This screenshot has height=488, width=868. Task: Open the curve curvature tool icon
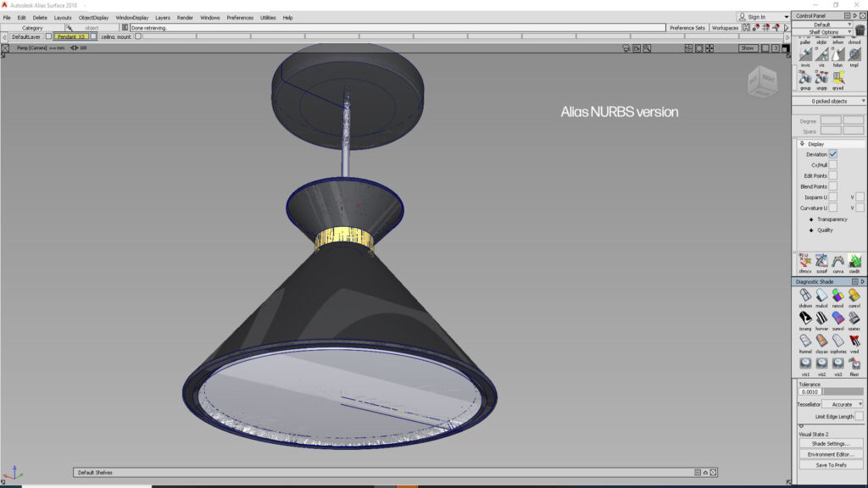(x=837, y=261)
